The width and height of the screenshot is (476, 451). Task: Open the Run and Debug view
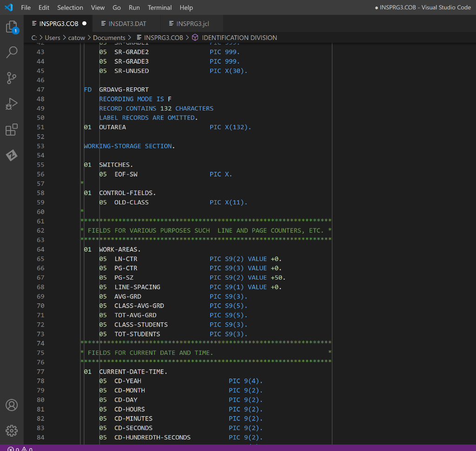(x=12, y=104)
